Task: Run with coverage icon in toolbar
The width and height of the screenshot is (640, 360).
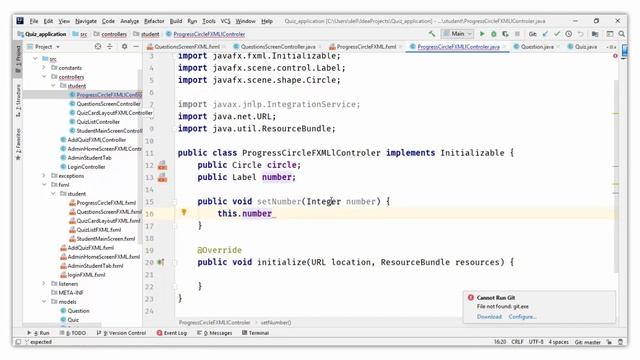Action: click(505, 34)
